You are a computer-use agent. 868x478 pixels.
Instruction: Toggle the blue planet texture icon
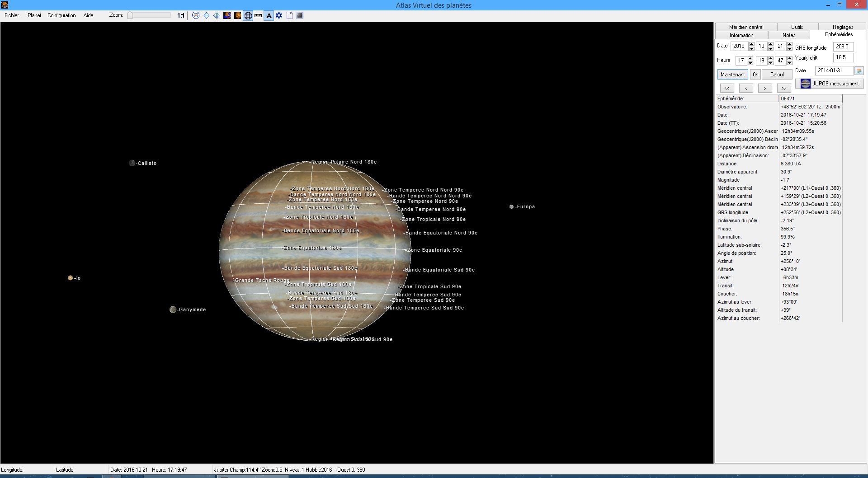[226, 15]
